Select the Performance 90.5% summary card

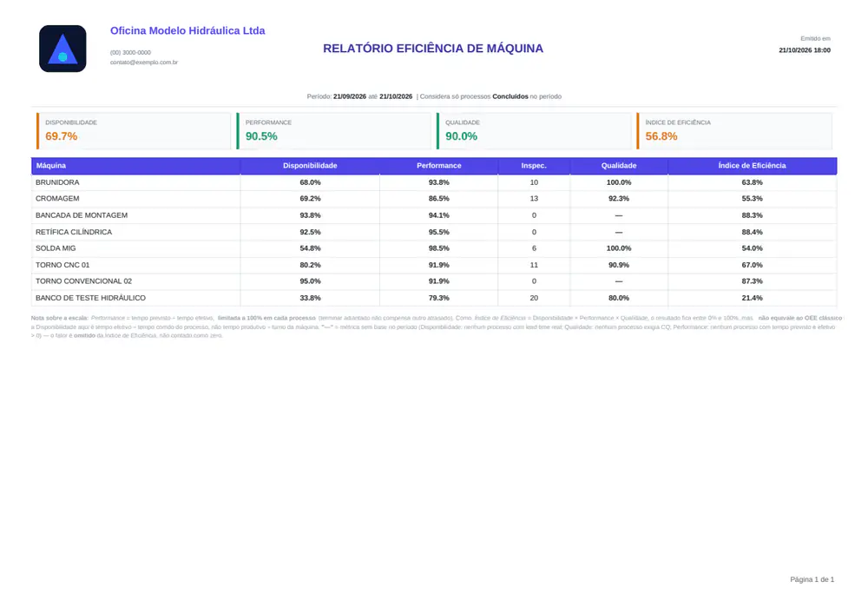pos(334,131)
